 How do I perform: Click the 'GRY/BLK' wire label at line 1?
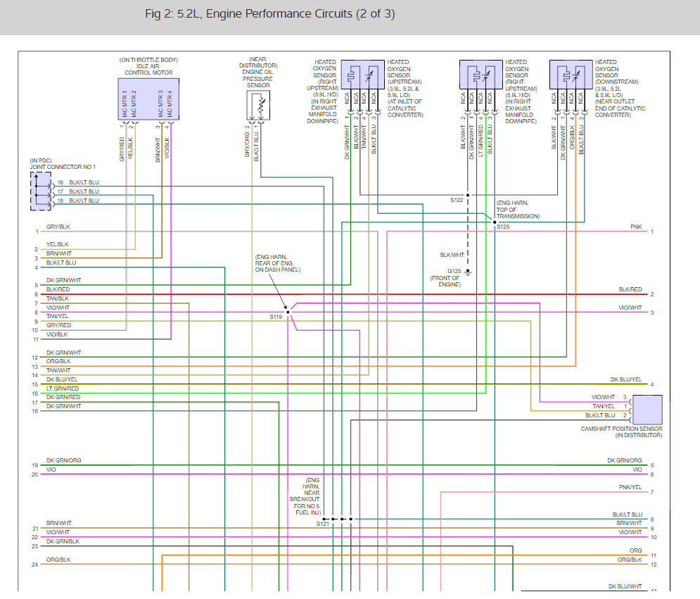tap(58, 227)
